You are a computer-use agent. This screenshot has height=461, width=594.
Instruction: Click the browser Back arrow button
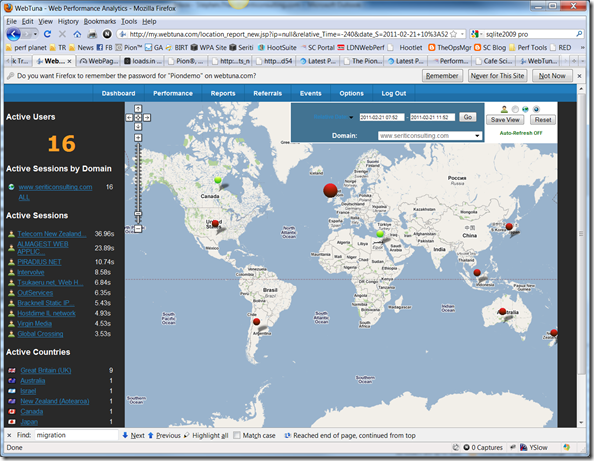coord(14,34)
